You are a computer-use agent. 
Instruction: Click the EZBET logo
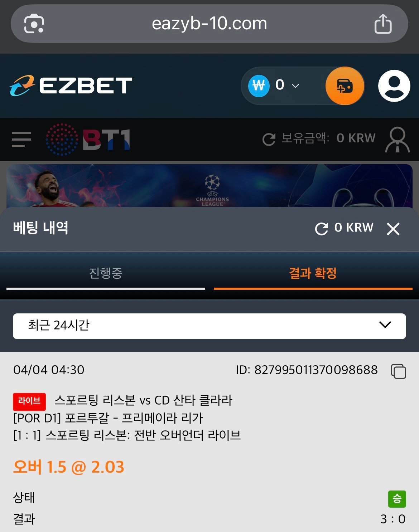click(x=71, y=86)
